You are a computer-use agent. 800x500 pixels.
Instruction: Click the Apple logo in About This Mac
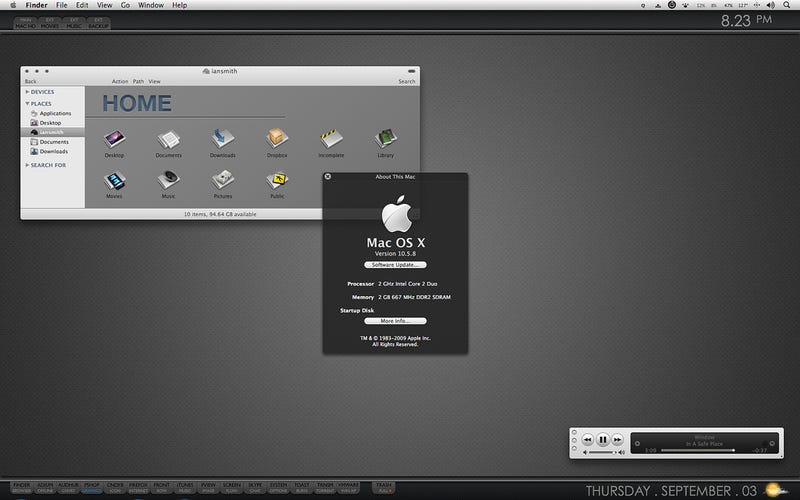point(396,214)
